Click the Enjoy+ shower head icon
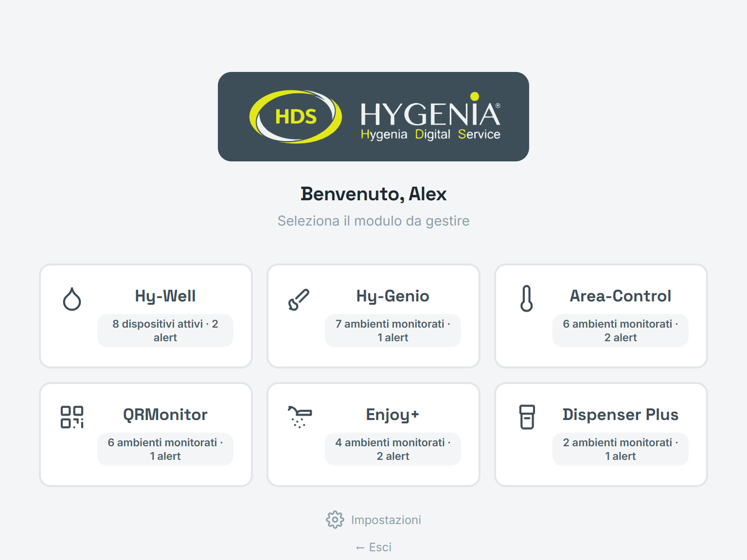The image size is (747, 560). point(300,417)
